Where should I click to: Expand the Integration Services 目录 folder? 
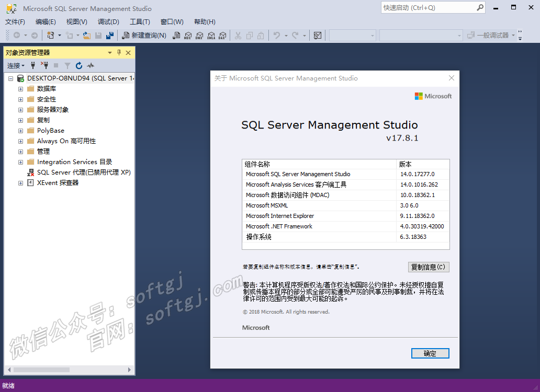[x=20, y=162]
